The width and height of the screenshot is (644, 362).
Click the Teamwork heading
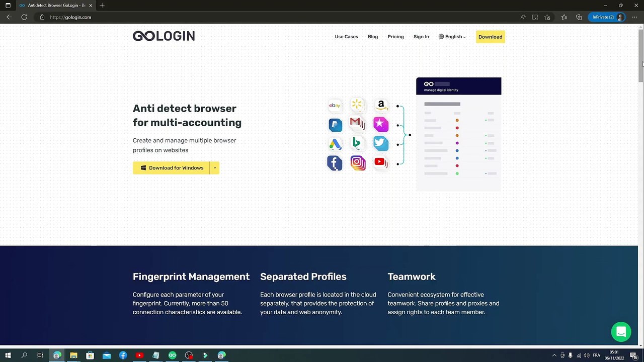(x=412, y=277)
